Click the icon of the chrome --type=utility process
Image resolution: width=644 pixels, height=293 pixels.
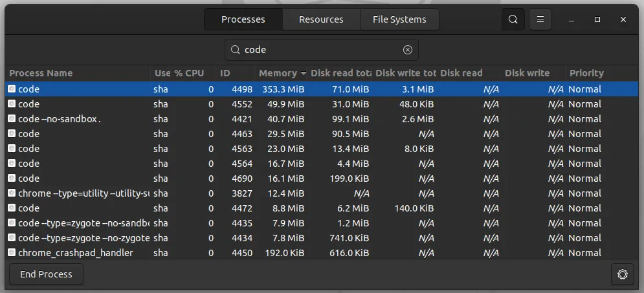[x=12, y=193]
